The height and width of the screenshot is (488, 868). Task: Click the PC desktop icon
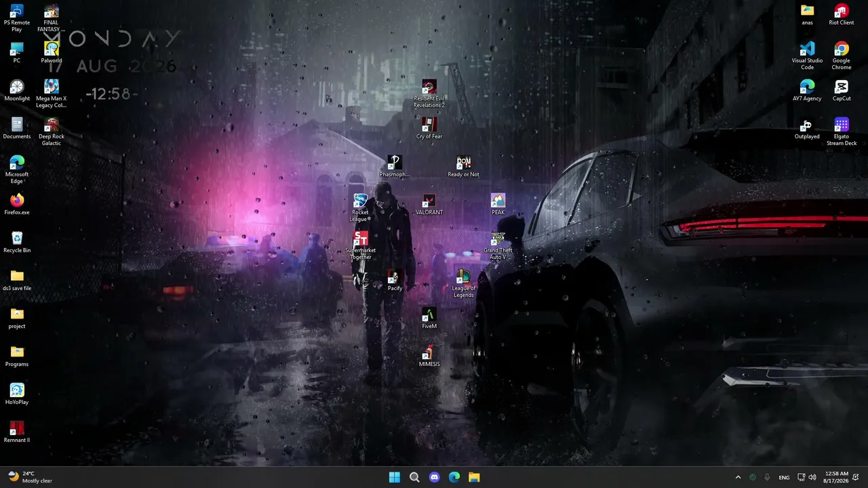(x=17, y=53)
